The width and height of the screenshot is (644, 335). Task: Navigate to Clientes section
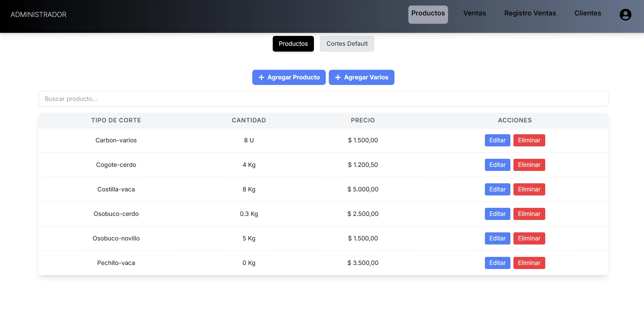click(588, 13)
